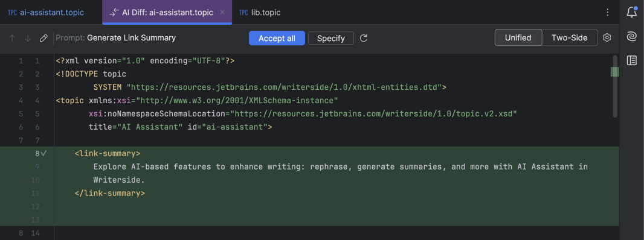The height and width of the screenshot is (240, 644).
Task: Click the XMLSchema-instance namespace URL
Action: [237, 100]
